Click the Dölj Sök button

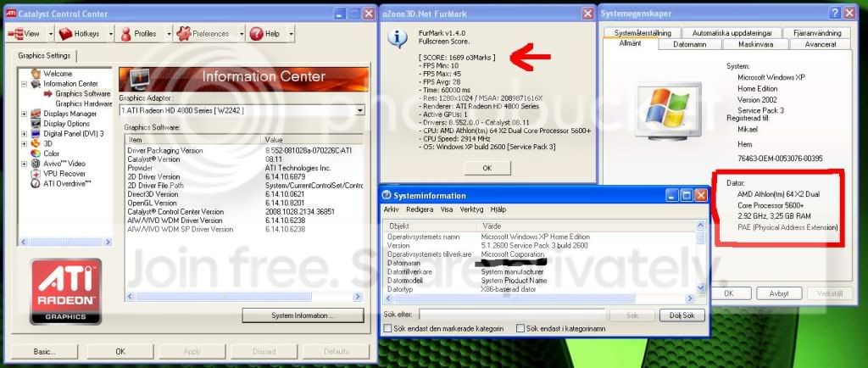pos(682,315)
